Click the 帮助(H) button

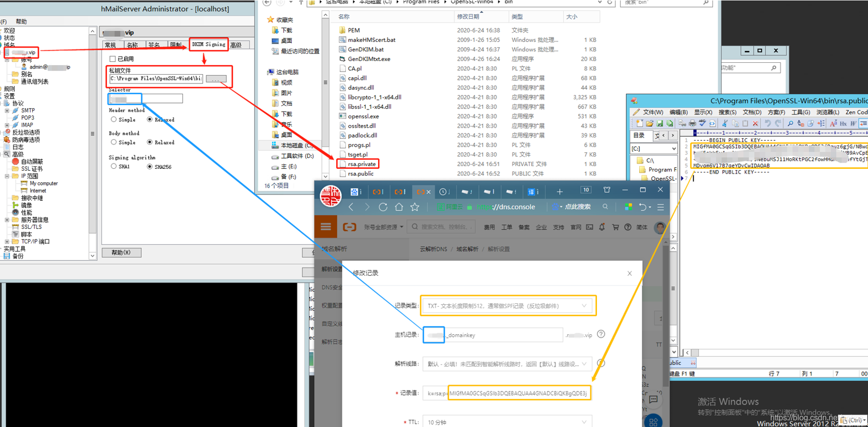pos(121,253)
